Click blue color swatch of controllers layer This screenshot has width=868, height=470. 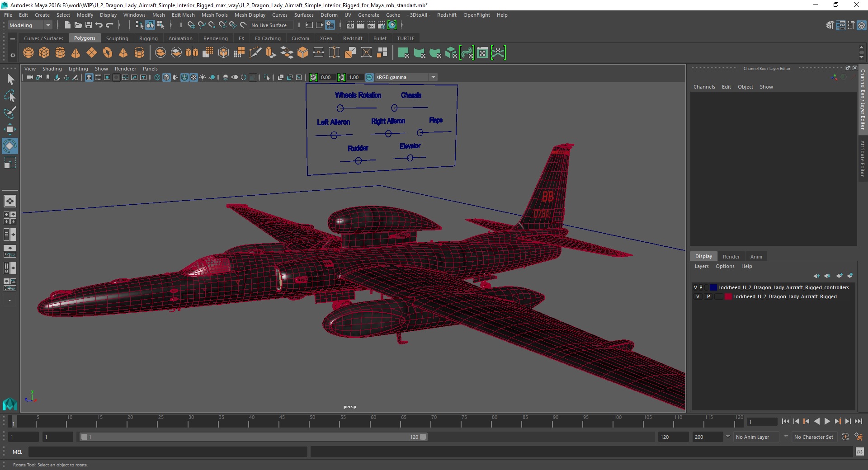coord(713,287)
